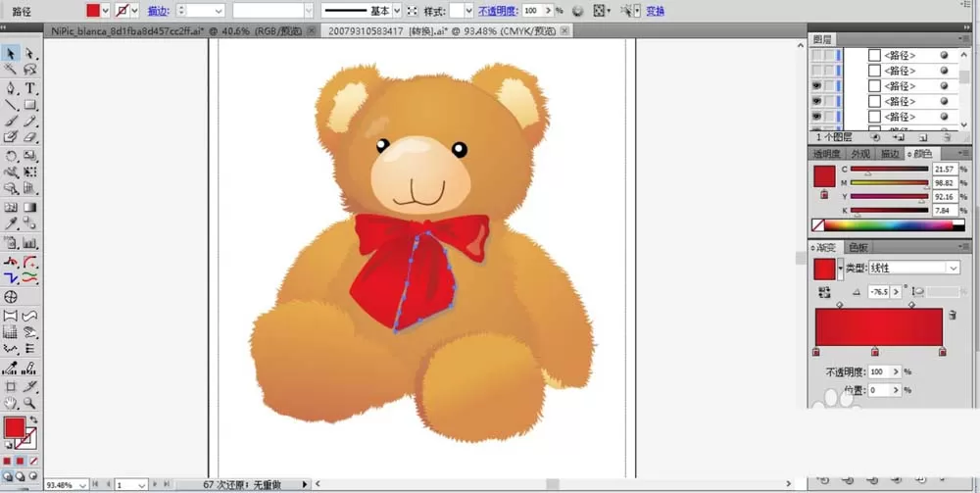This screenshot has width=980, height=493.
Task: Choose the Direct Selection arrow tool
Action: [29, 54]
